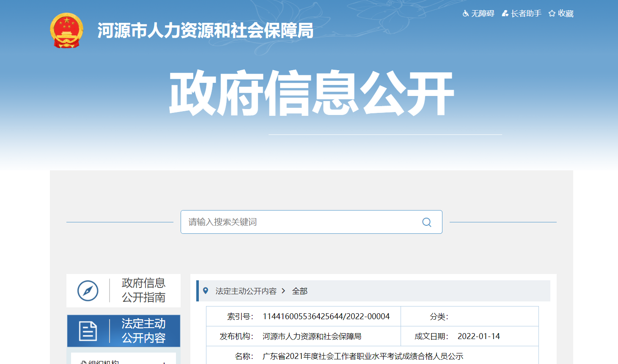Click the national emblem logo
The height and width of the screenshot is (364, 618).
click(x=66, y=30)
